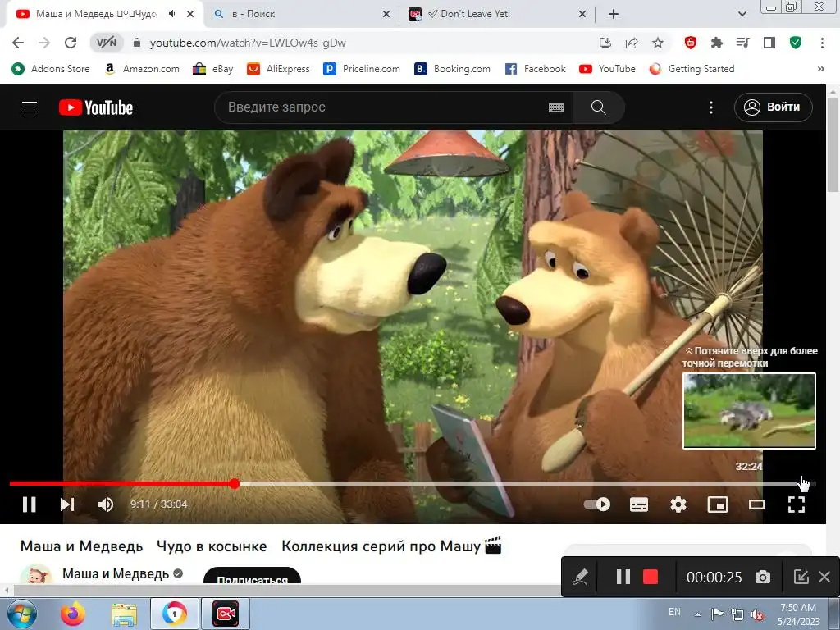Go back in browser history
The height and width of the screenshot is (630, 840).
[18, 43]
